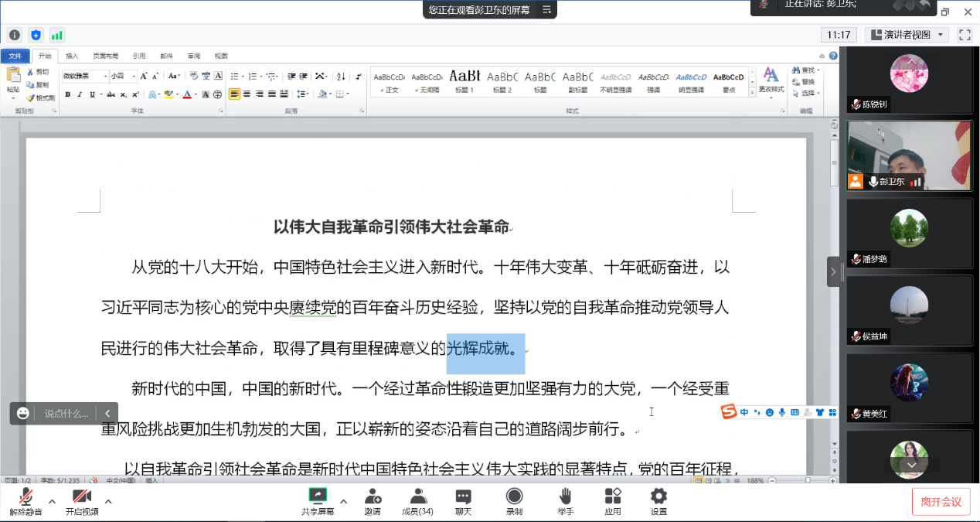
Task: Click the red font color swatch
Action: [x=186, y=94]
